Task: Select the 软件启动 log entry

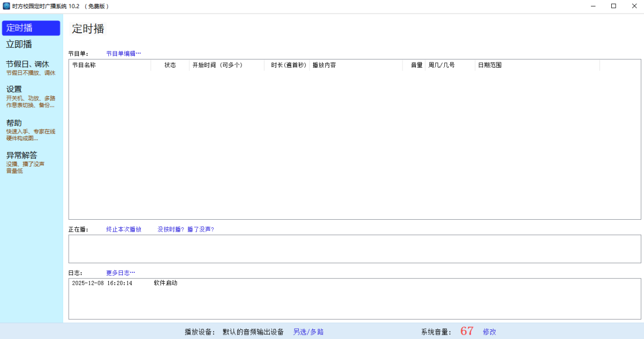Action: 166,283
